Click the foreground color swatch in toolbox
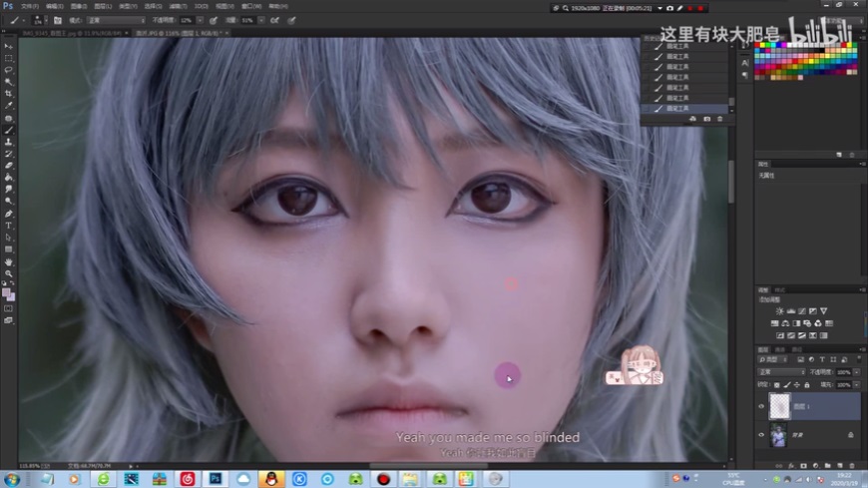This screenshot has height=488, width=868. click(6, 292)
